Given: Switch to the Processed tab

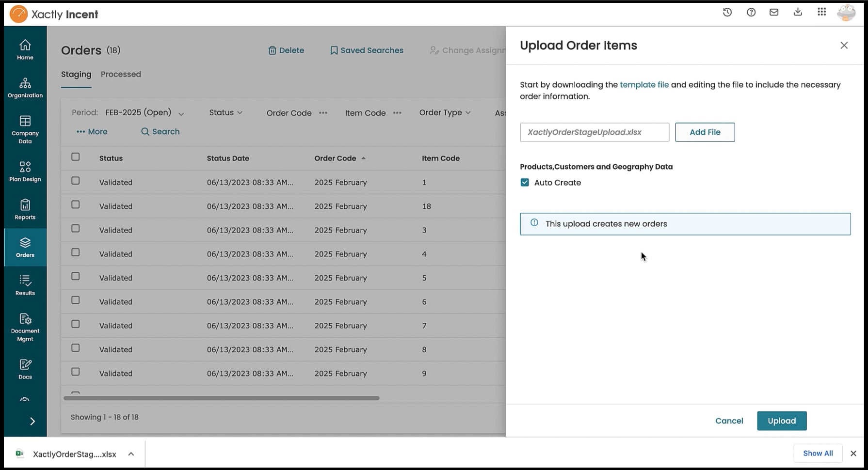Looking at the screenshot, I should click(x=121, y=74).
